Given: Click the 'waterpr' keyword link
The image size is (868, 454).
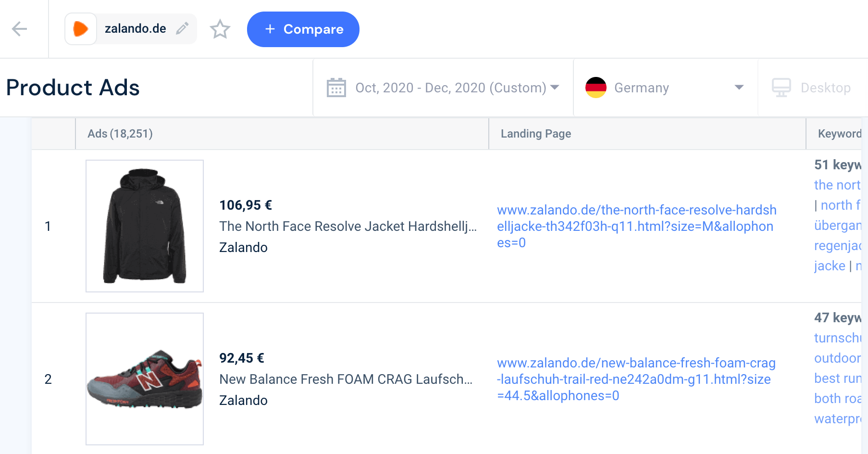Looking at the screenshot, I should point(837,418).
